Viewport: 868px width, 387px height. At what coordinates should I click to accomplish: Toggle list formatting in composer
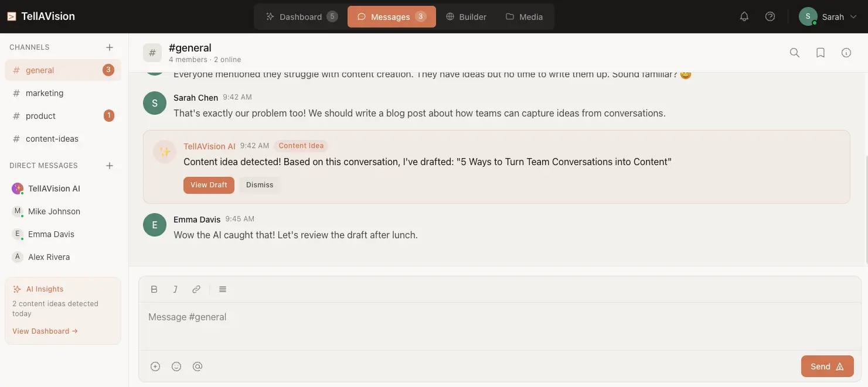(223, 289)
